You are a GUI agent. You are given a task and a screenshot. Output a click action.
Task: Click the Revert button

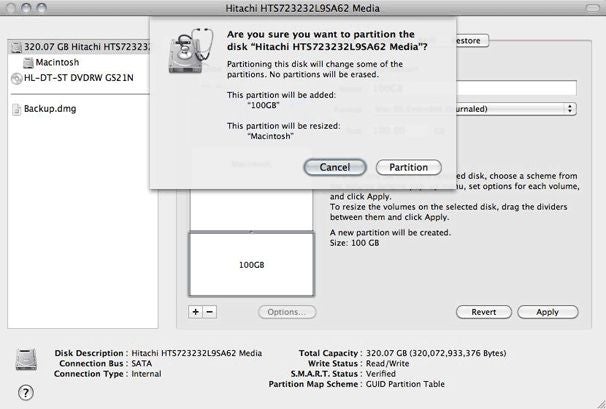(483, 312)
